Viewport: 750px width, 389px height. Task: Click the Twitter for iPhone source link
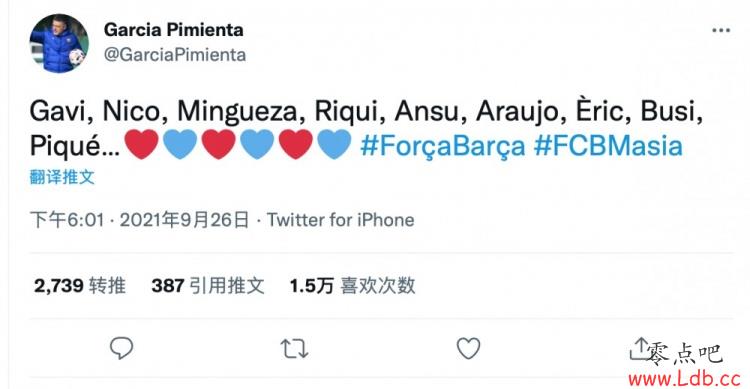point(341,220)
